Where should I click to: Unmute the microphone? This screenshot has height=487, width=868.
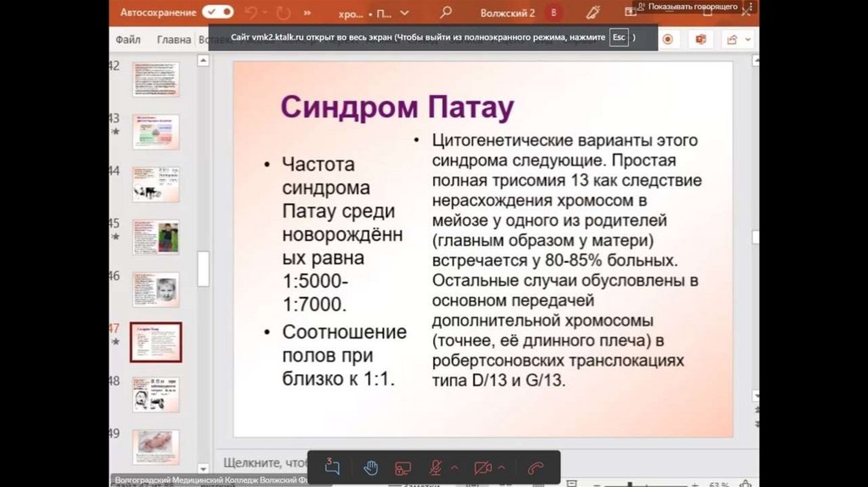(435, 467)
